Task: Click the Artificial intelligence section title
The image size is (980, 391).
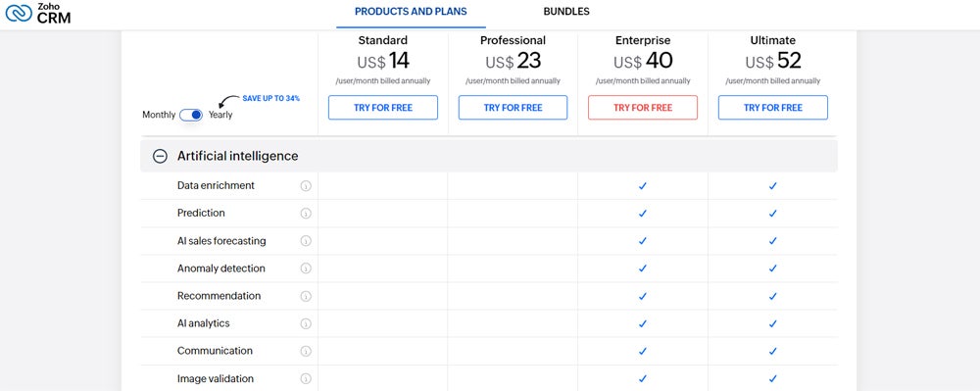Action: [237, 156]
